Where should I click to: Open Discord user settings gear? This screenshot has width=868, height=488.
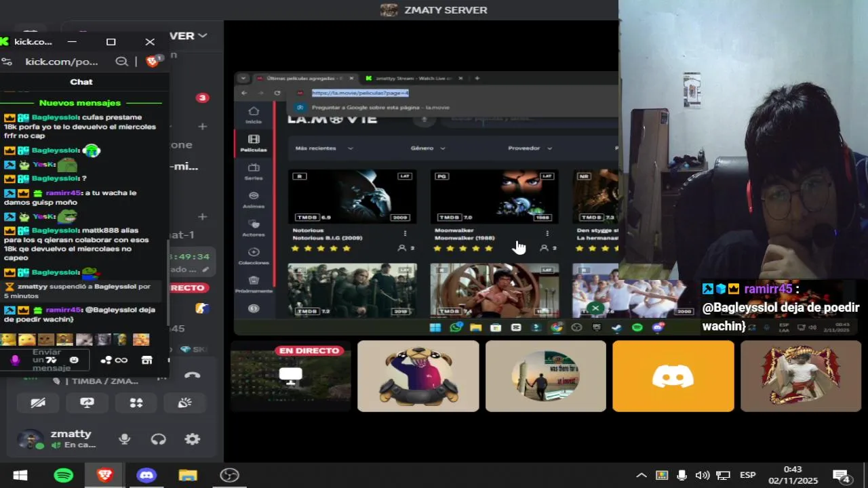tap(193, 439)
